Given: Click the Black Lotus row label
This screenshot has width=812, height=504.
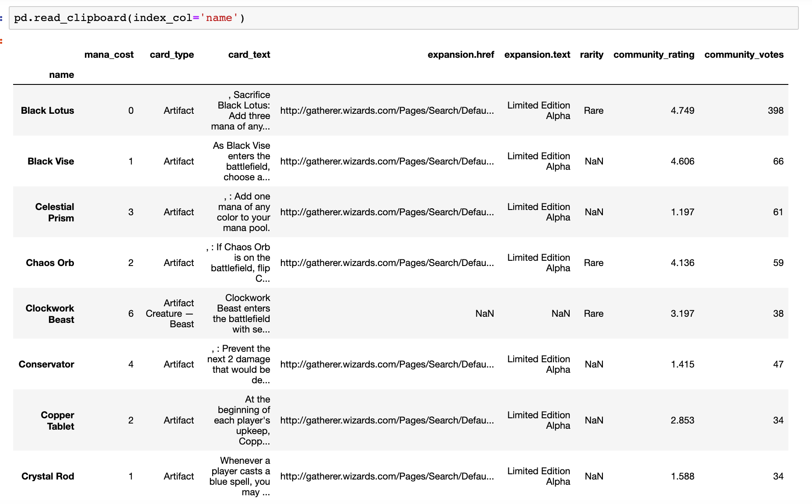Looking at the screenshot, I should [x=48, y=111].
